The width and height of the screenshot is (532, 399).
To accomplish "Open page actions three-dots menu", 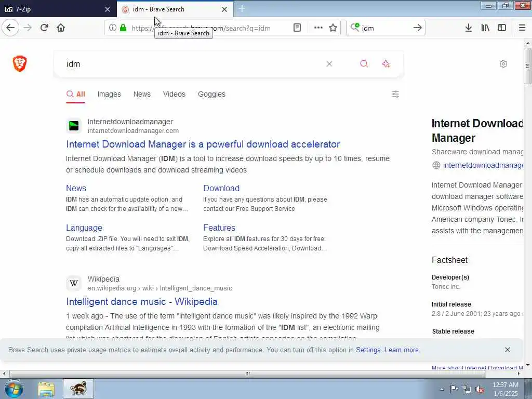I will 318,28.
